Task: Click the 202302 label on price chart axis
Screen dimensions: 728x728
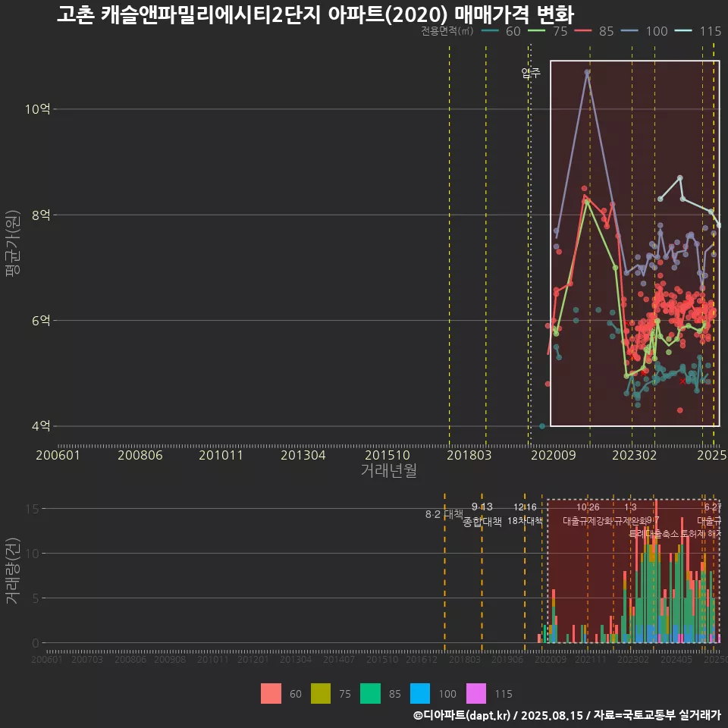Action: [634, 455]
